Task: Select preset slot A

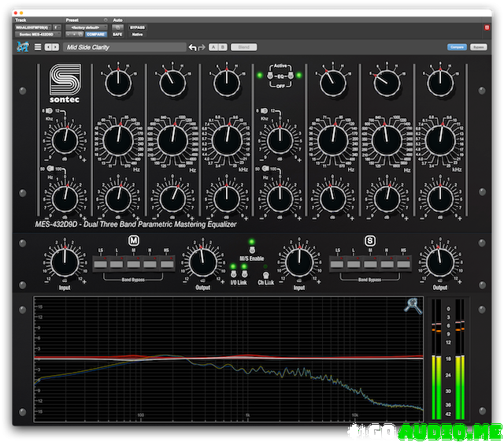Action: pyautogui.click(x=214, y=47)
